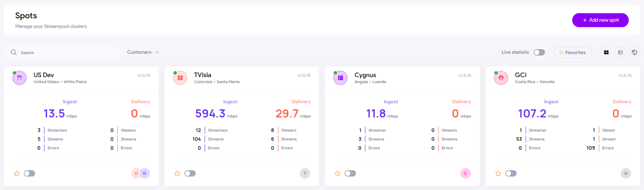Click the 3 Streams ingest row on Cygnus
Image resolution: width=644 pixels, height=190 pixels.
coord(371,139)
